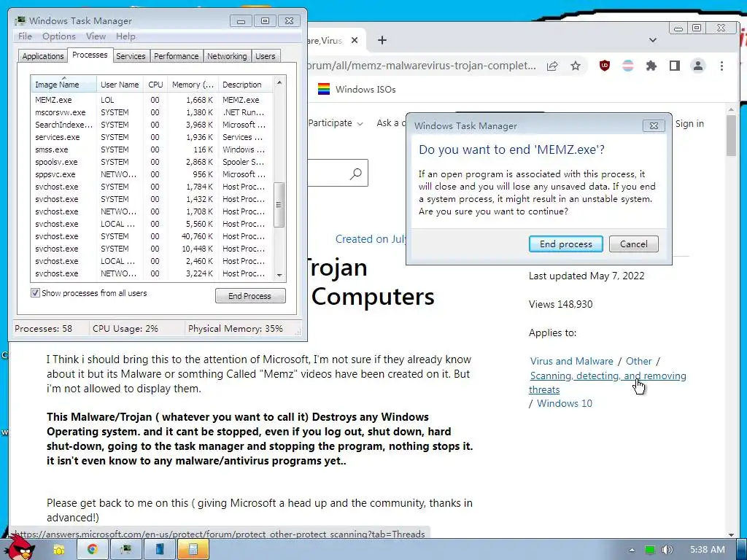Sort by Description column header
Image resolution: width=747 pixels, height=560 pixels.
245,85
